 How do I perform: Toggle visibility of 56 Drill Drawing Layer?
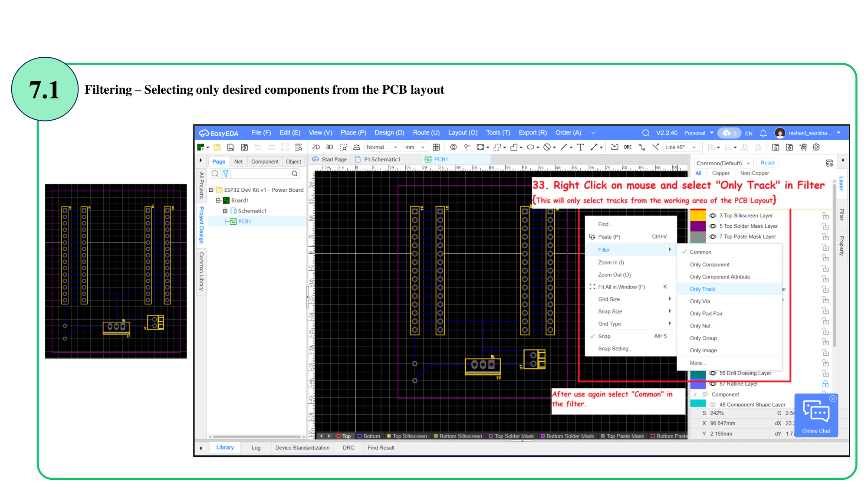coord(713,373)
